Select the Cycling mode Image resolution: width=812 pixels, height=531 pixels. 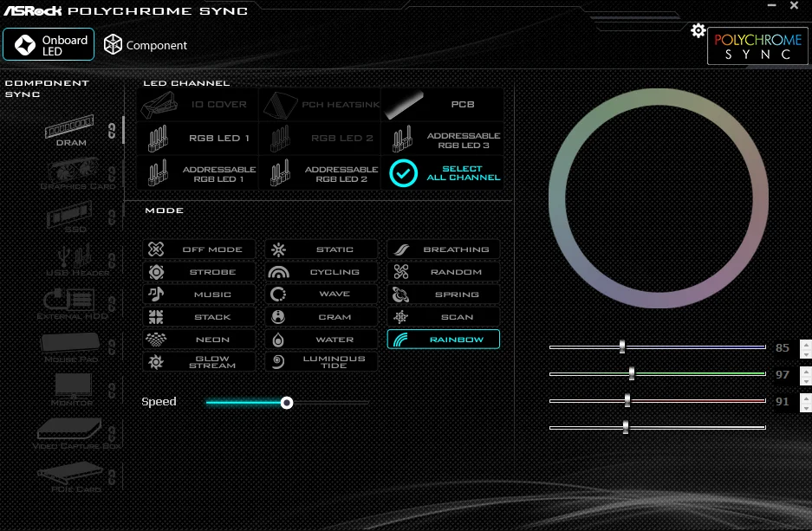(x=321, y=272)
